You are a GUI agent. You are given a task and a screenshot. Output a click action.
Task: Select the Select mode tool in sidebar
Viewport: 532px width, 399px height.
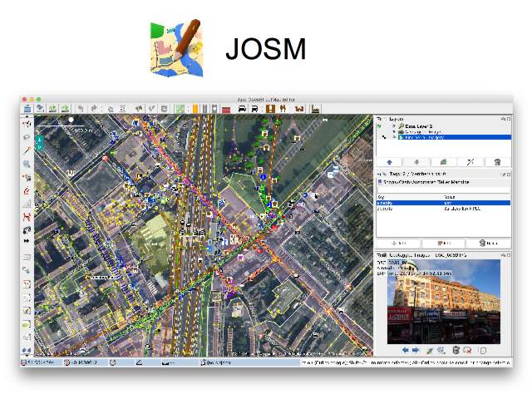coord(27,124)
